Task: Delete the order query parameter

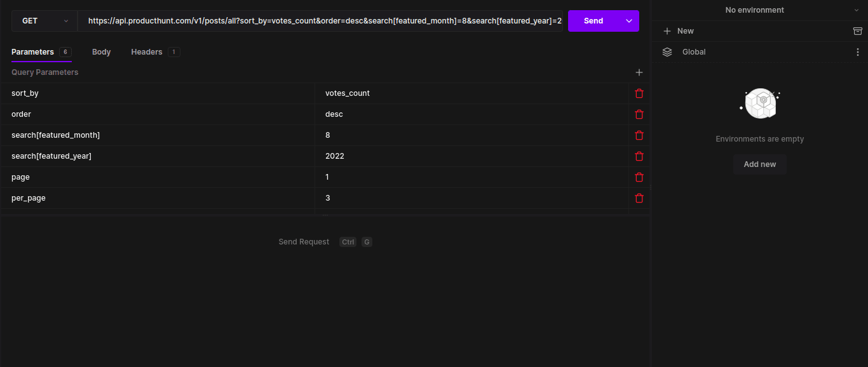Action: click(x=639, y=114)
